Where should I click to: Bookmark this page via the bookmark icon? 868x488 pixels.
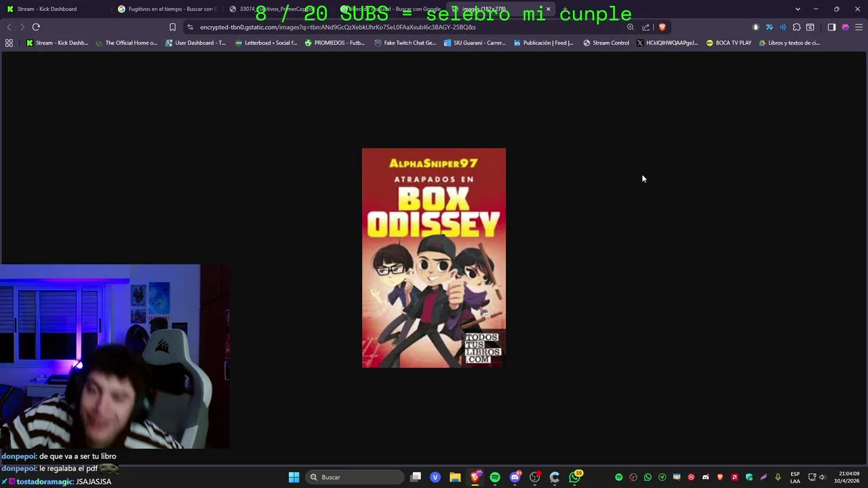point(172,27)
